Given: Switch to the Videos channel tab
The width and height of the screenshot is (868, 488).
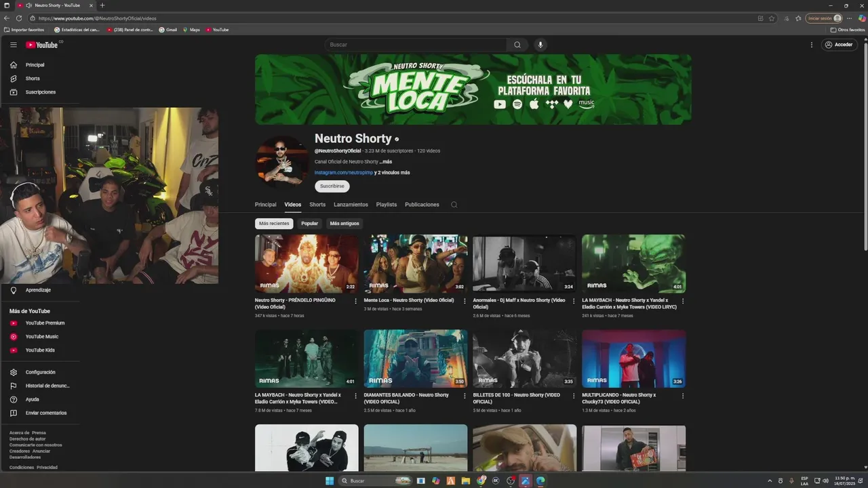Looking at the screenshot, I should click(x=293, y=205).
